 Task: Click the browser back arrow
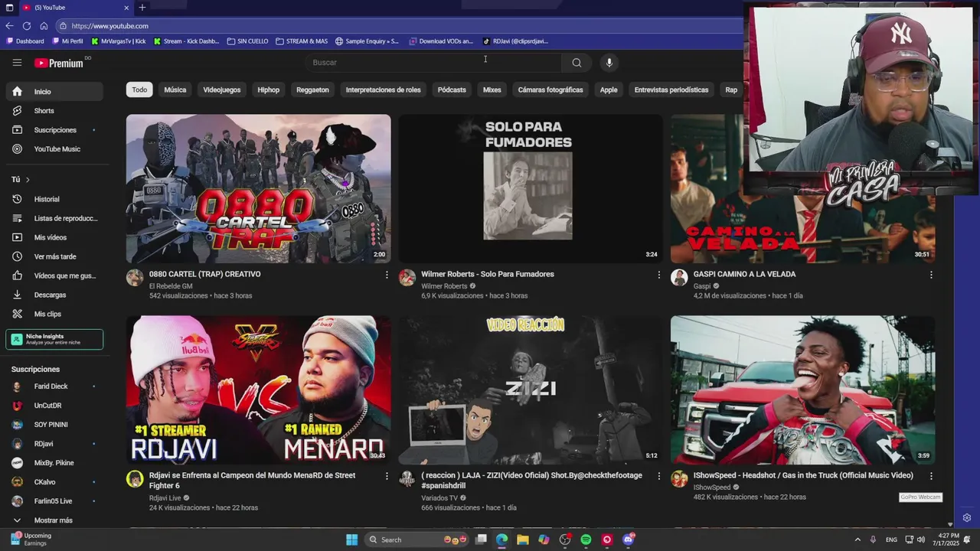click(x=9, y=26)
